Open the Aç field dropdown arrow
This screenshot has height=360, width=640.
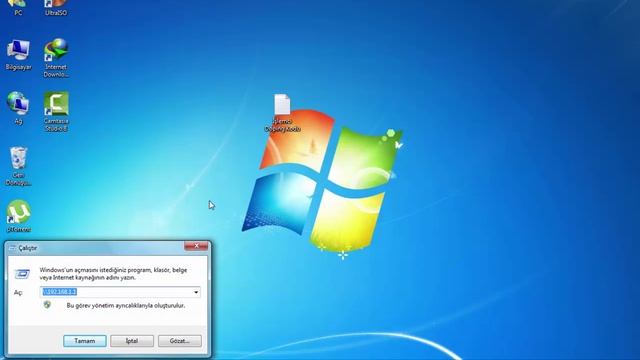click(196, 292)
